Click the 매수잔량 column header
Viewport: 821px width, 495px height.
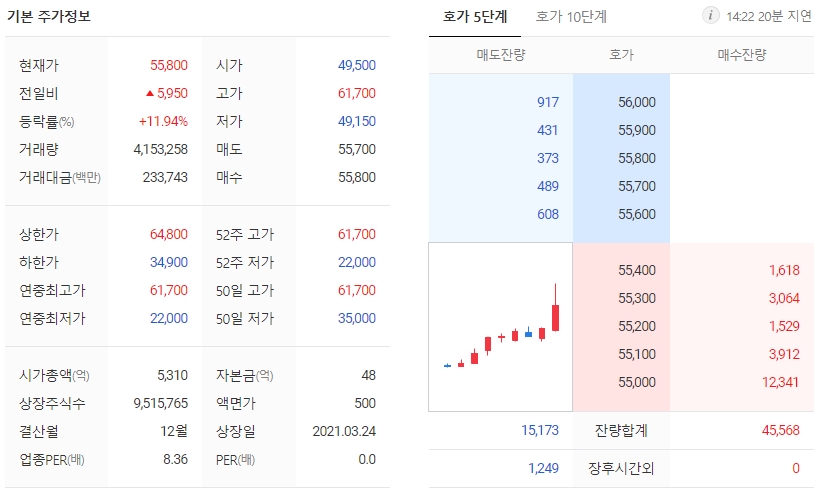click(741, 55)
